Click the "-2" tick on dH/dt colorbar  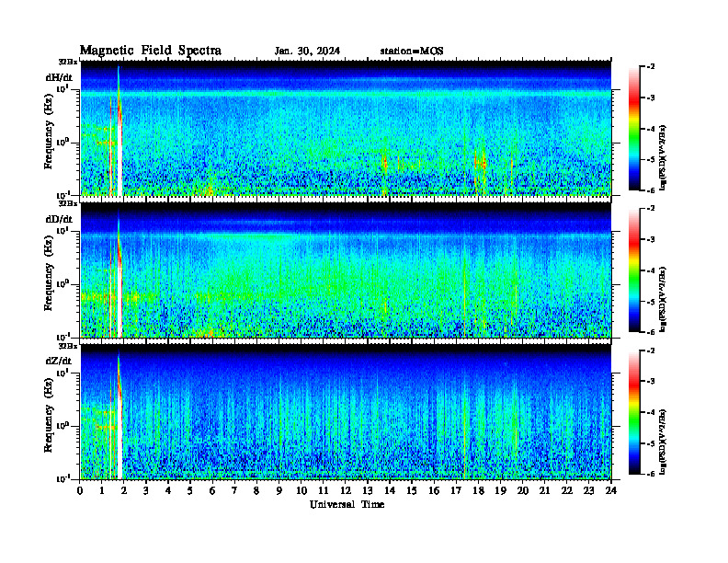point(651,67)
